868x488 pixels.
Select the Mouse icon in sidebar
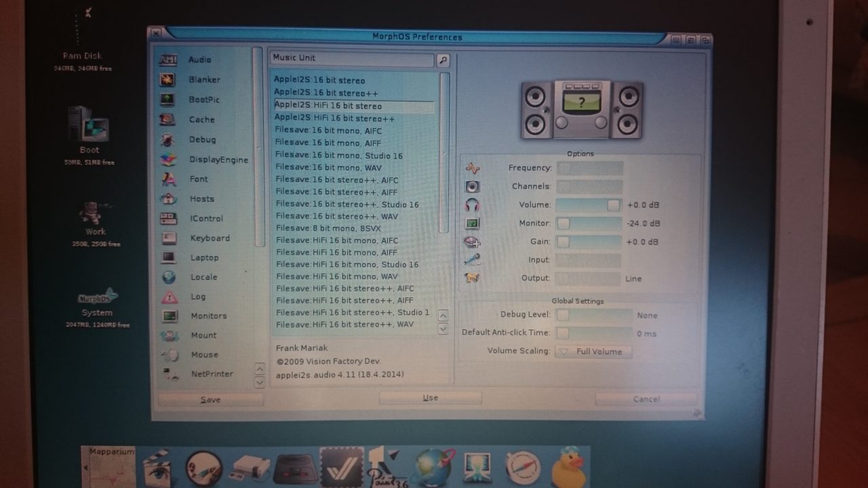click(170, 355)
